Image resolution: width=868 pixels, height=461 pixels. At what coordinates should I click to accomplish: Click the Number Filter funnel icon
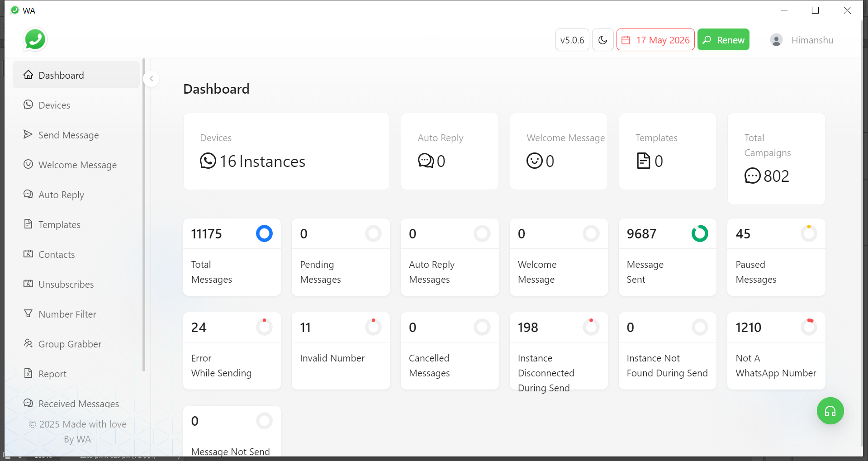point(28,314)
